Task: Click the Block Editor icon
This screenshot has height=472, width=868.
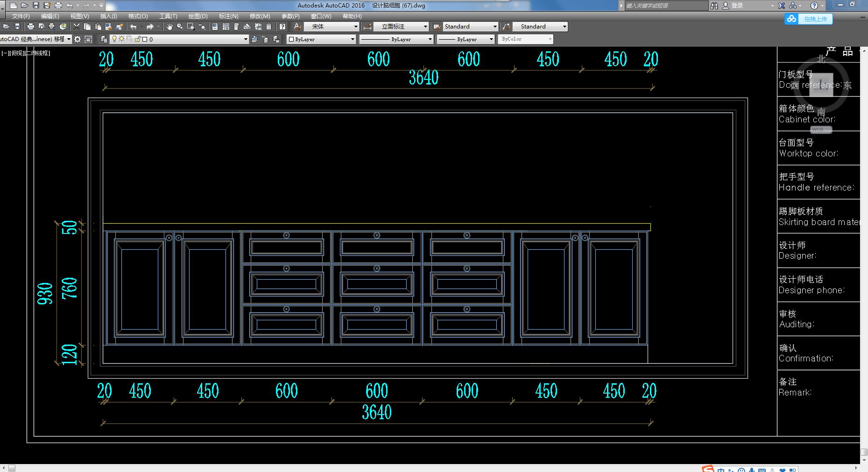Action: [120, 27]
